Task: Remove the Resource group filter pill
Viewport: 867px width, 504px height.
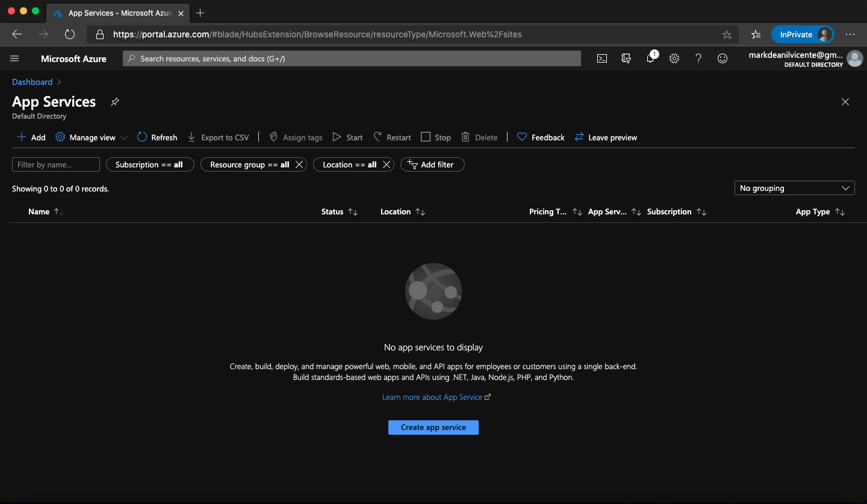Action: (x=299, y=164)
